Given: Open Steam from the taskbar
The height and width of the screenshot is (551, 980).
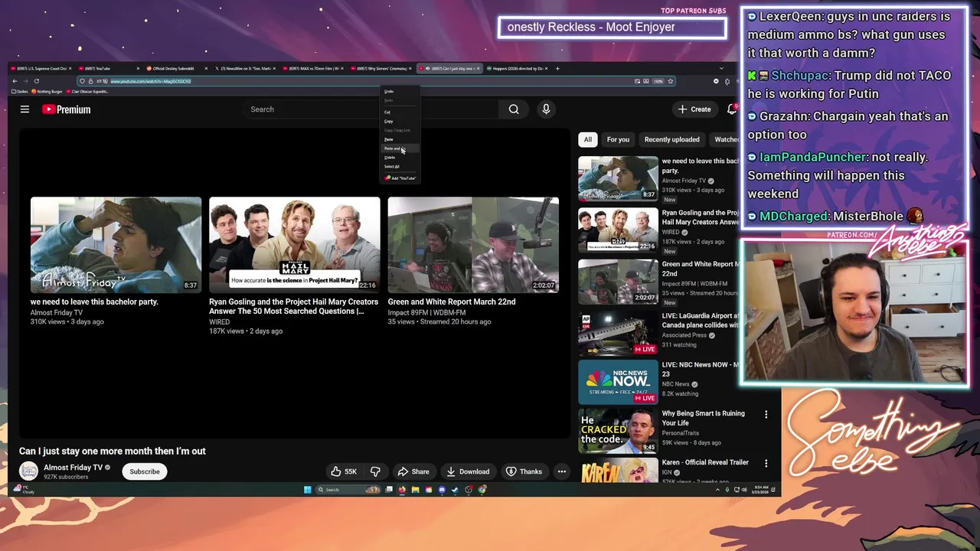Looking at the screenshot, I should 455,490.
